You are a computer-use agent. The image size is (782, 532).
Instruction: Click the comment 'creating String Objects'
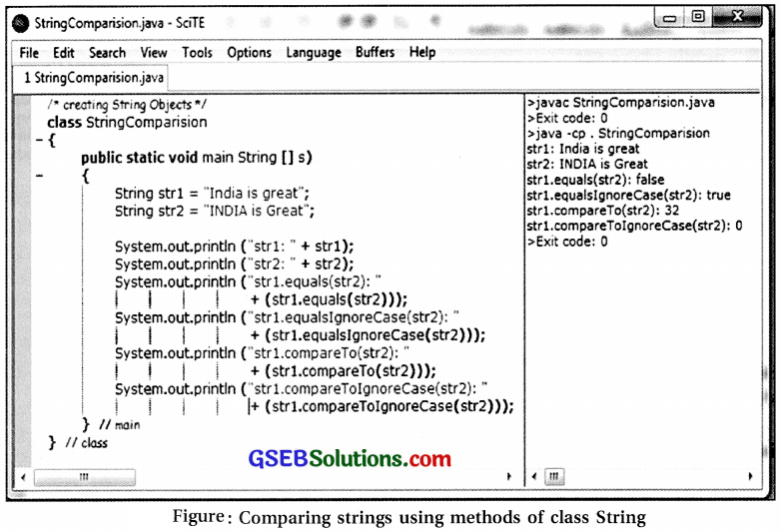point(127,105)
